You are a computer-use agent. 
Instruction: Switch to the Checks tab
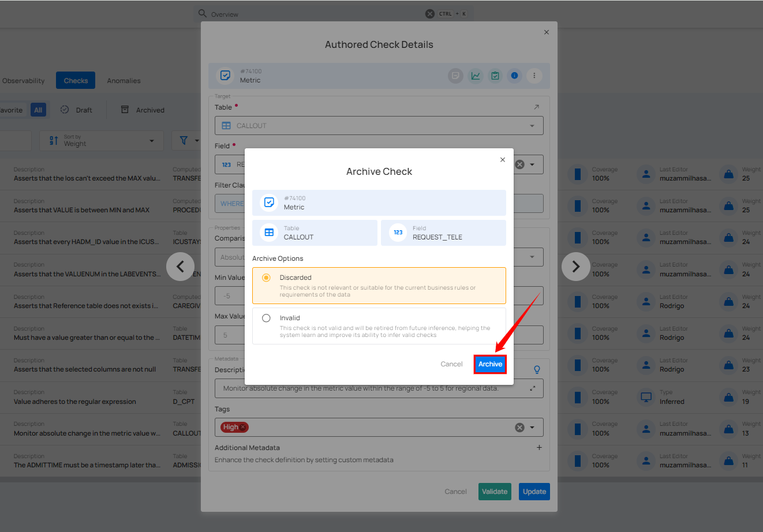pos(76,81)
